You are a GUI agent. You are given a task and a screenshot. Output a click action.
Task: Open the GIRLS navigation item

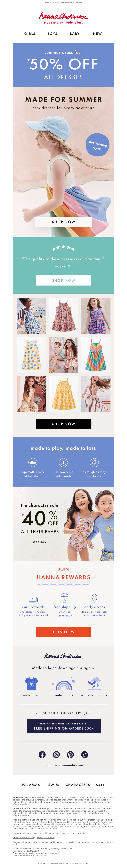(x=30, y=34)
